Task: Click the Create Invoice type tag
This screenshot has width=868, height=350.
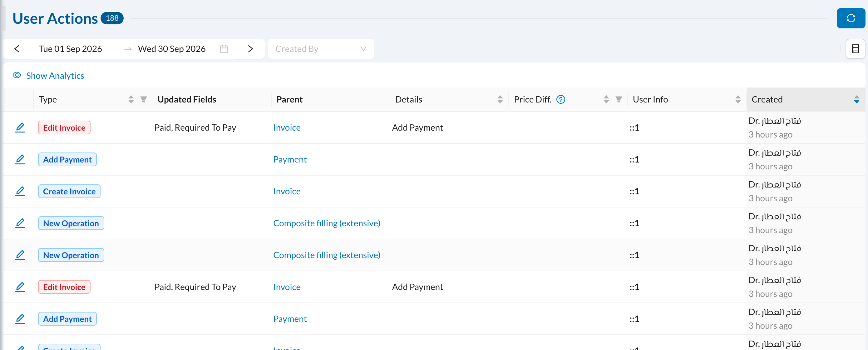Action: 69,191
